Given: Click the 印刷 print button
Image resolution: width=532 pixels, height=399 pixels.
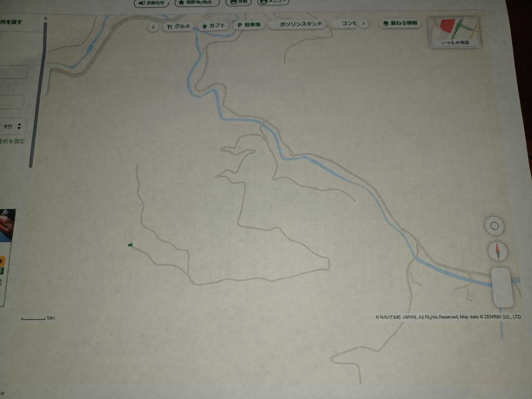Looking at the screenshot, I should 239,2.
